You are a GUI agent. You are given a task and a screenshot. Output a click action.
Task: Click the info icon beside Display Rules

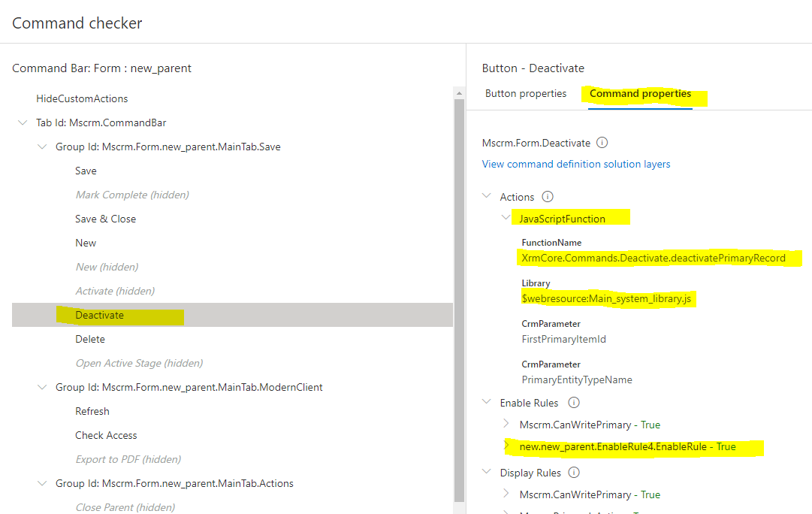coord(574,473)
